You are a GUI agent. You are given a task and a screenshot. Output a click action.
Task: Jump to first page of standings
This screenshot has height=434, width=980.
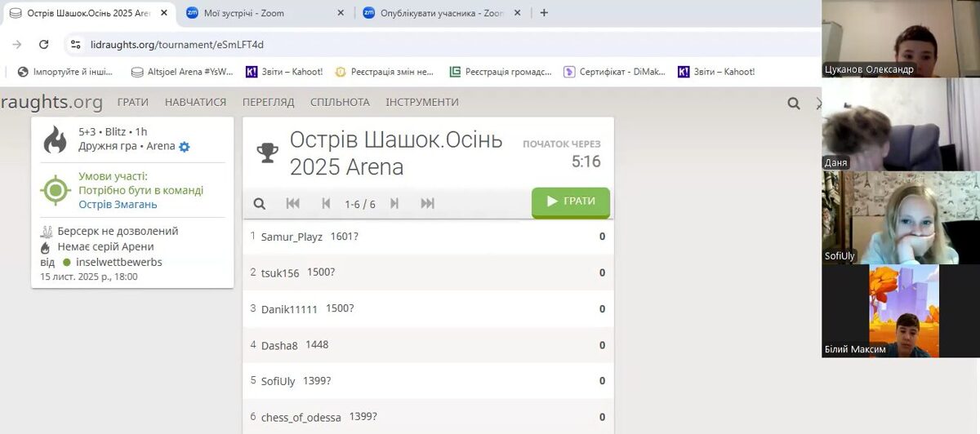click(x=292, y=204)
